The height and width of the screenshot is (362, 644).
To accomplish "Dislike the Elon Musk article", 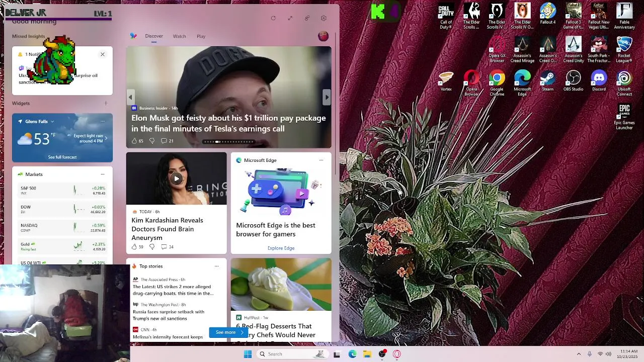I will coord(152,141).
